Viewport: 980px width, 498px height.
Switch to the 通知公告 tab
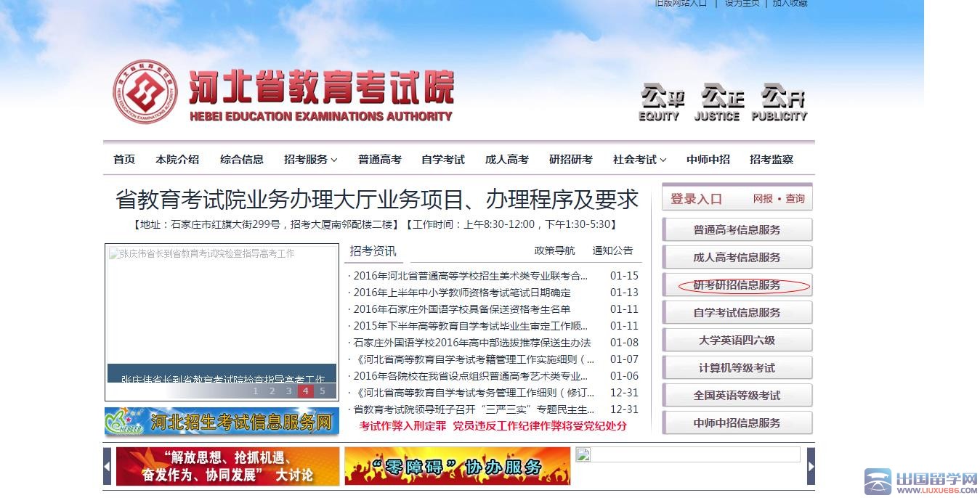click(x=612, y=250)
